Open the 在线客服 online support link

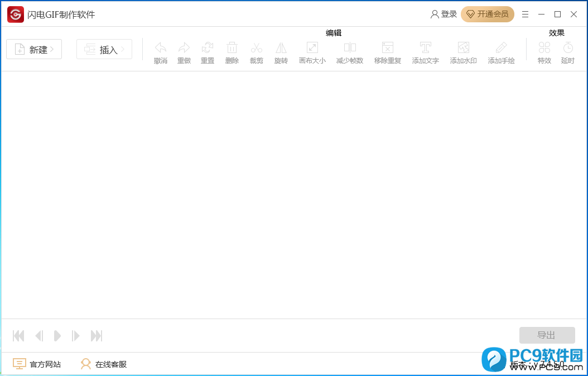click(x=104, y=364)
